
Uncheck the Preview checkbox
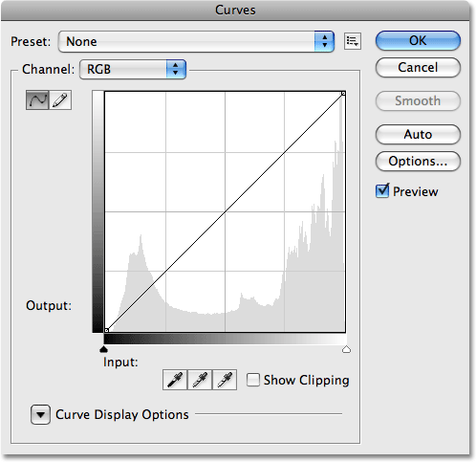[x=382, y=191]
